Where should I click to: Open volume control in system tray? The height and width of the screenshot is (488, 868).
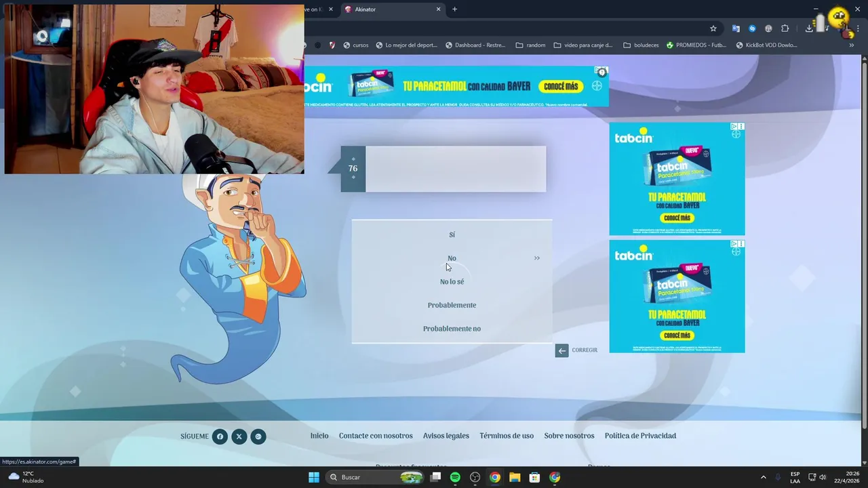point(823,477)
